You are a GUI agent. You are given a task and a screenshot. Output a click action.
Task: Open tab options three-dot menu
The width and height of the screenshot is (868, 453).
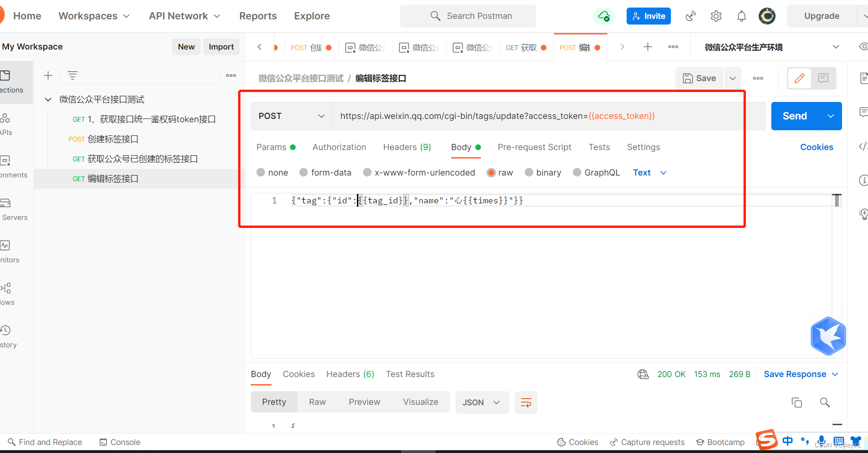673,47
